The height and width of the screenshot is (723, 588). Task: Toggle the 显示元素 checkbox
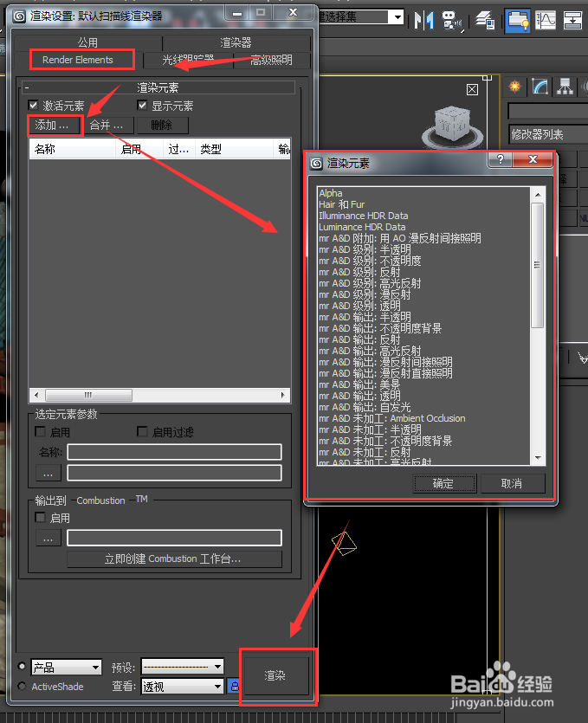[142, 105]
